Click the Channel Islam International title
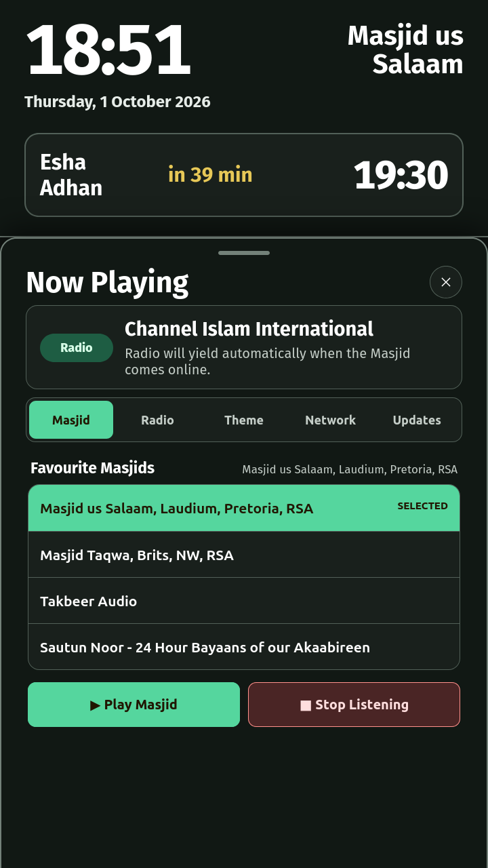488x868 pixels. tap(249, 329)
